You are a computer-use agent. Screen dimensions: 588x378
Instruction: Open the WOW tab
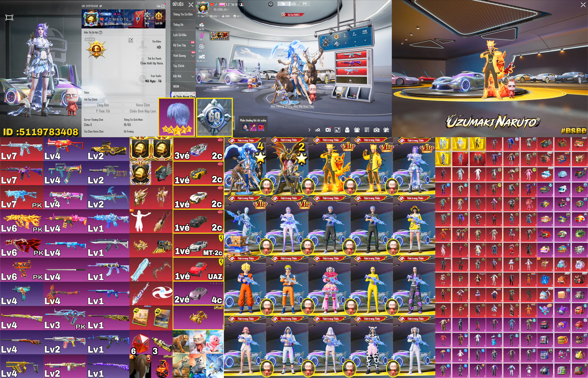coord(183,86)
